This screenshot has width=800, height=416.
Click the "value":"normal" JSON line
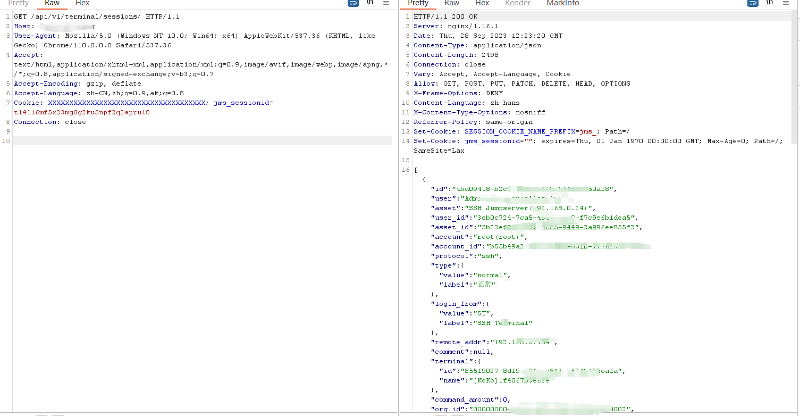[475, 276]
